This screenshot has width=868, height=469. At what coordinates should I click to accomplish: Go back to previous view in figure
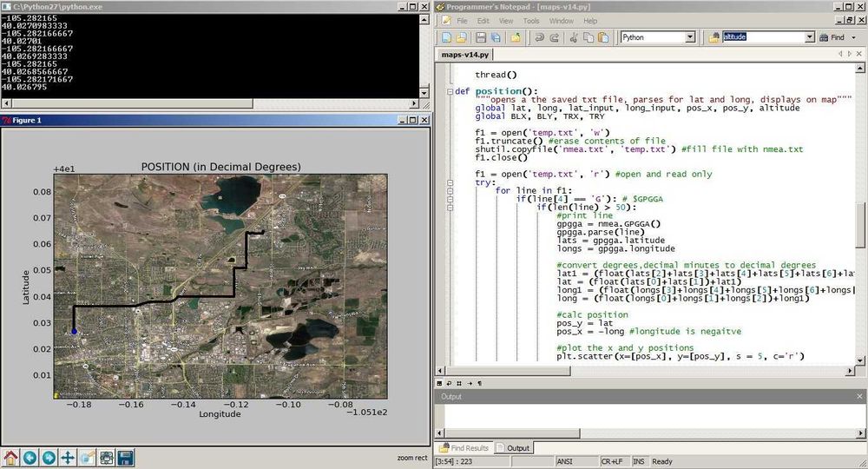[x=30, y=458]
